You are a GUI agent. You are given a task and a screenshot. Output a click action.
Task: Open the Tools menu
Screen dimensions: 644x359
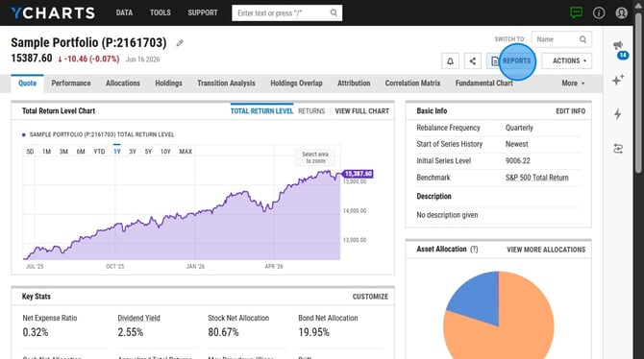tap(161, 12)
